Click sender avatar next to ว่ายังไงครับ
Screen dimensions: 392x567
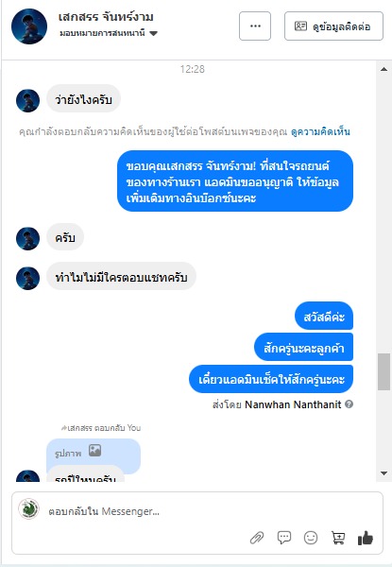pyautogui.click(x=27, y=100)
